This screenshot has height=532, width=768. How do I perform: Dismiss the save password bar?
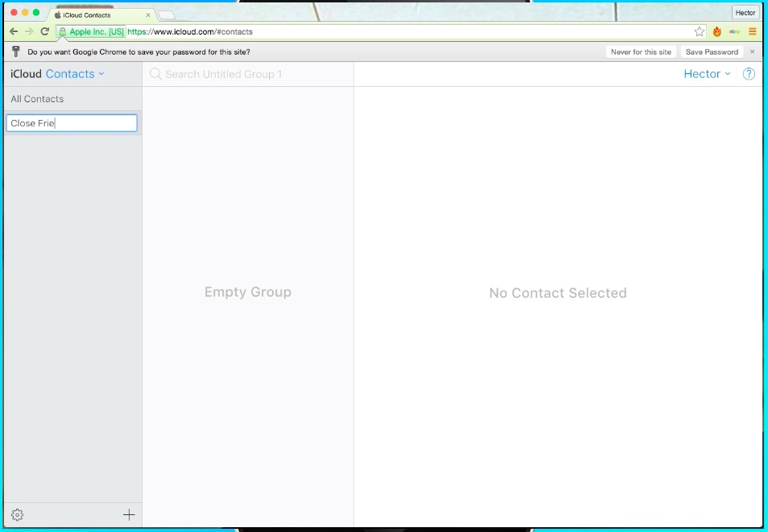click(753, 52)
